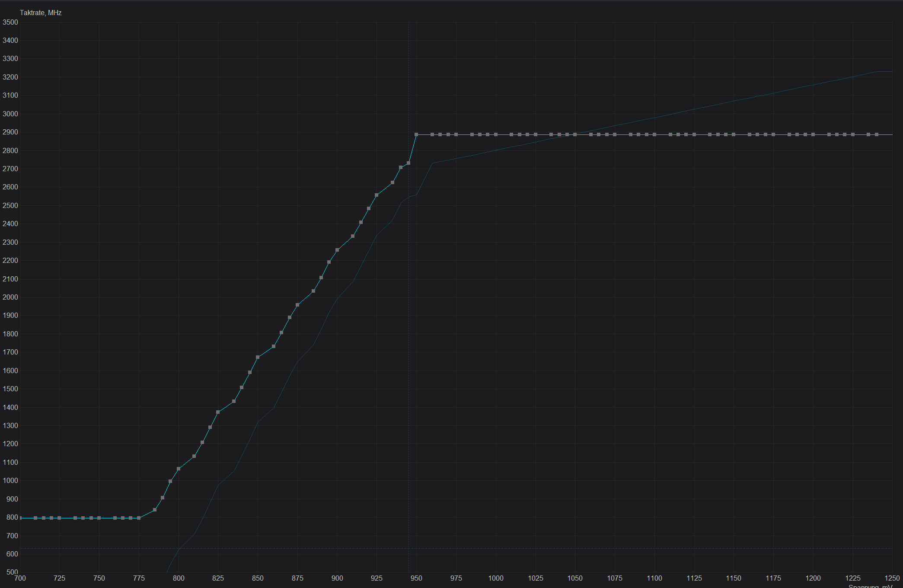Click the 825 mV point near 1370 MHz
The image size is (903, 588).
(x=218, y=412)
